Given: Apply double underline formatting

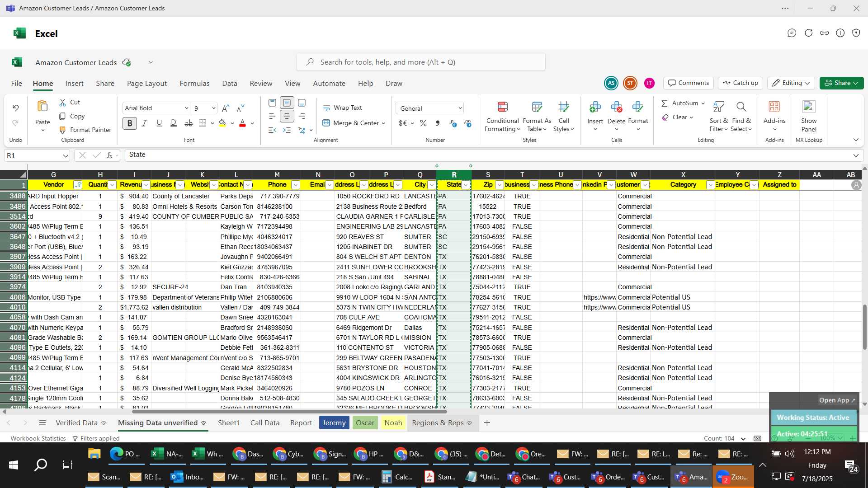Looking at the screenshot, I should 174,123.
